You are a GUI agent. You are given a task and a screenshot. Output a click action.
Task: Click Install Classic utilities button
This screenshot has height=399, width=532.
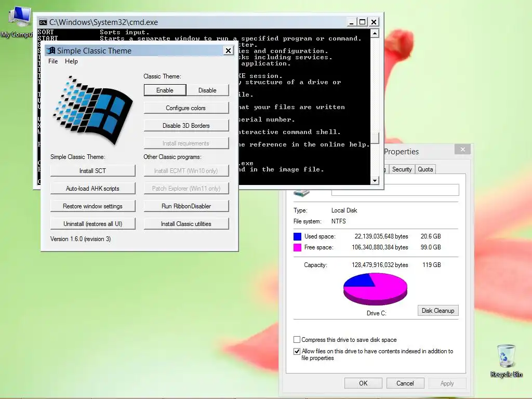[x=186, y=223]
